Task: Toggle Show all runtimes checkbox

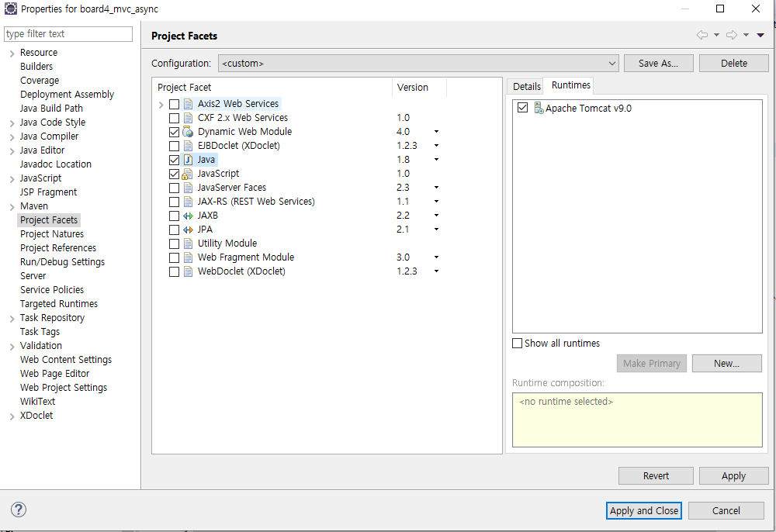Action: (x=517, y=343)
